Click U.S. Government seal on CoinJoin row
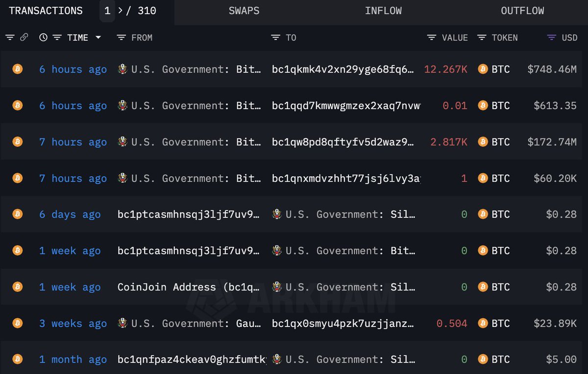This screenshot has width=588, height=374. click(x=277, y=287)
